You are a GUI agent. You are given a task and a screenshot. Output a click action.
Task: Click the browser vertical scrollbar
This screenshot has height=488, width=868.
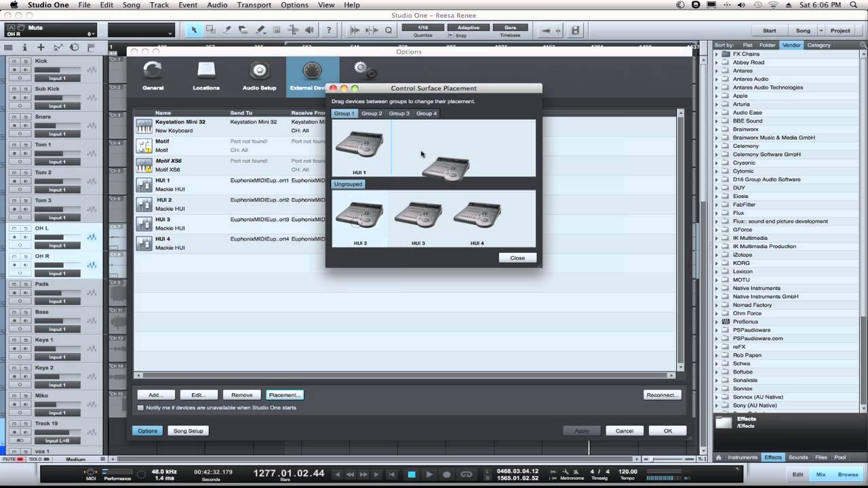tap(864, 230)
